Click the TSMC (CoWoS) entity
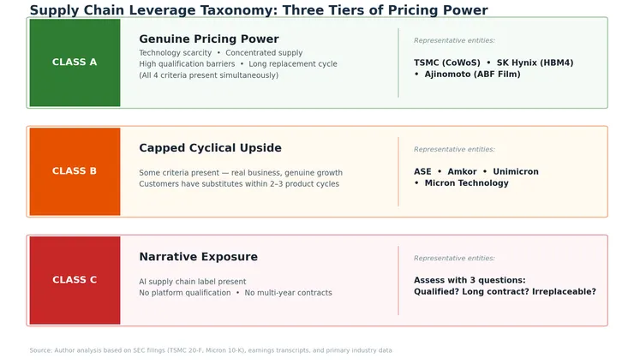This screenshot has width=634, height=364. [446, 63]
